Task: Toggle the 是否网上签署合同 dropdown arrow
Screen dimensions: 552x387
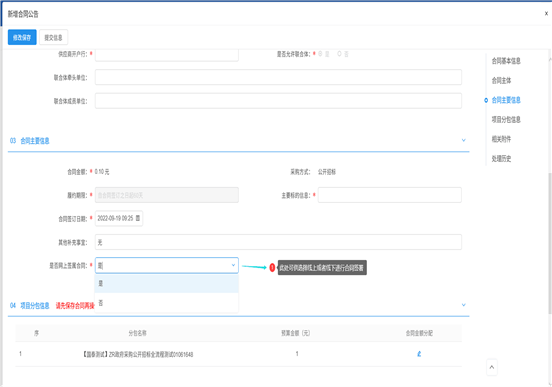Action: pyautogui.click(x=233, y=265)
